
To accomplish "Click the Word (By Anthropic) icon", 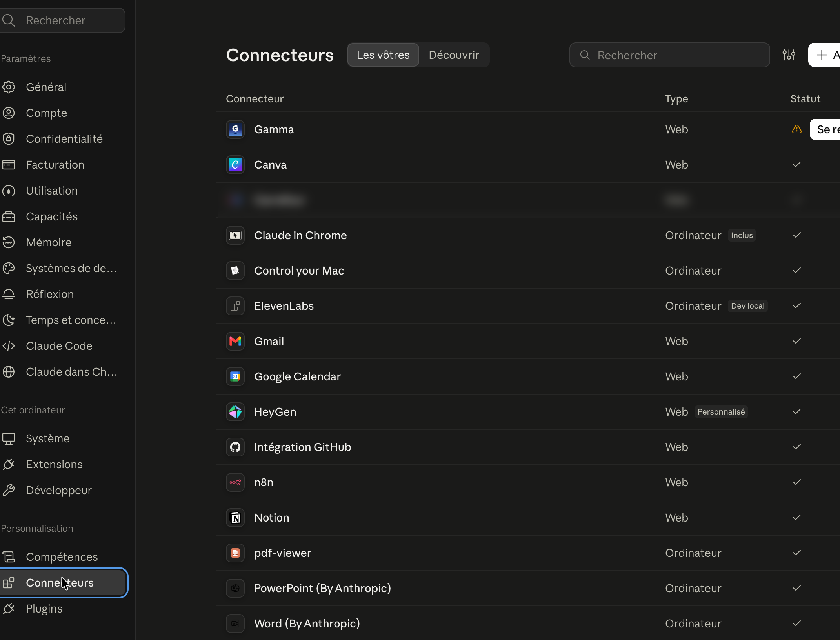I will point(235,624).
